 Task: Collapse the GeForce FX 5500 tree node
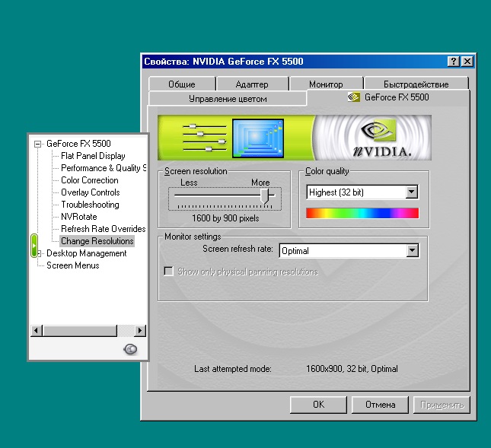pyautogui.click(x=37, y=144)
